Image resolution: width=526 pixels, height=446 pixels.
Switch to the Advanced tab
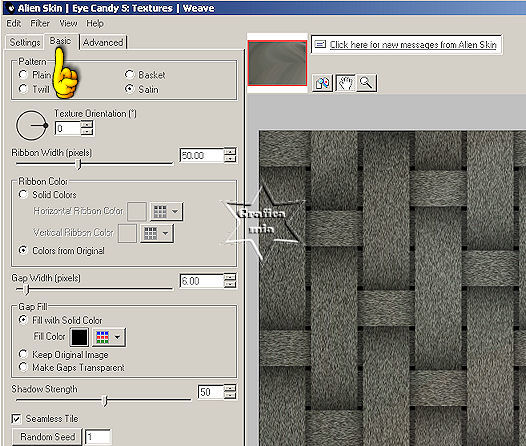pyautogui.click(x=103, y=43)
